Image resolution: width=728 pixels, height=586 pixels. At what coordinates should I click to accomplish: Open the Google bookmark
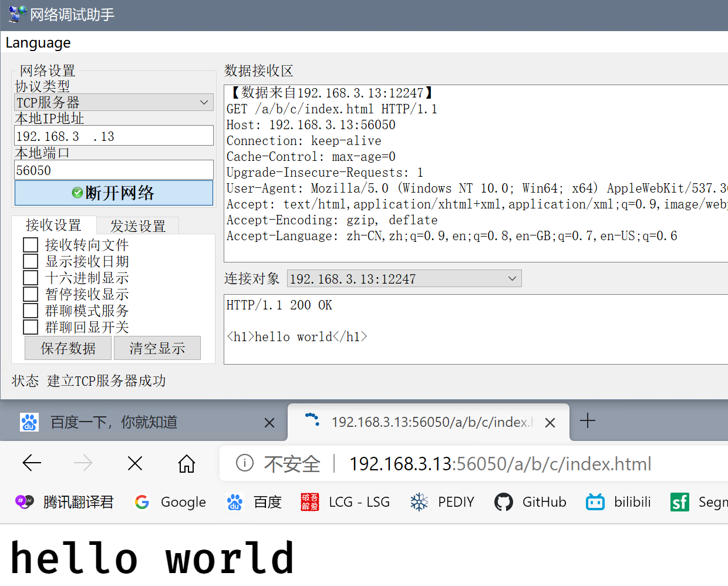coord(170,502)
